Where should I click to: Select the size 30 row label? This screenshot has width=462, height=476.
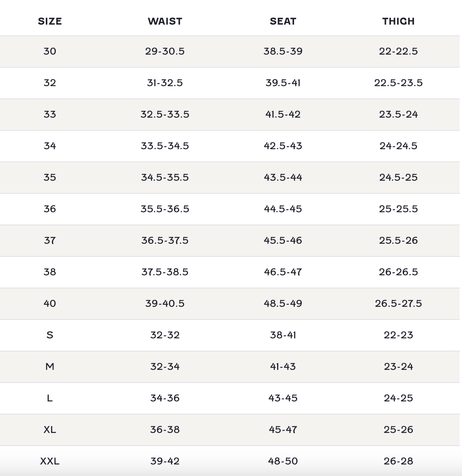(x=50, y=51)
